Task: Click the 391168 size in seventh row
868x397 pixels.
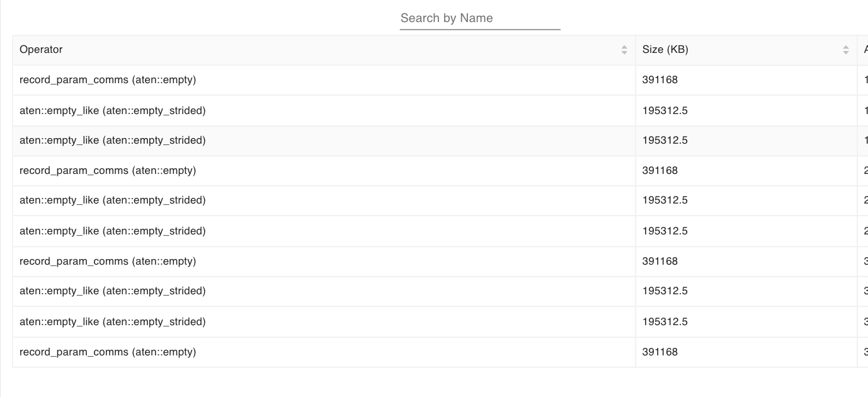Action: click(660, 261)
